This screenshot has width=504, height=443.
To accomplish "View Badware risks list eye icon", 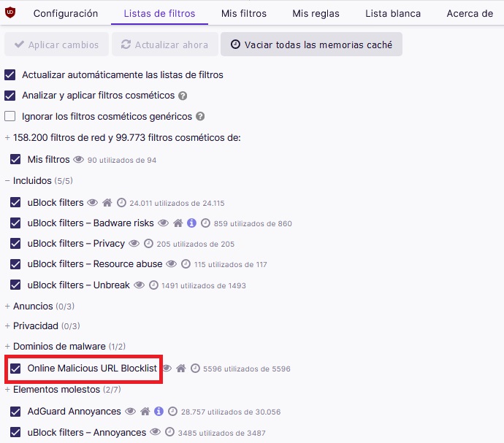I will [x=163, y=223].
